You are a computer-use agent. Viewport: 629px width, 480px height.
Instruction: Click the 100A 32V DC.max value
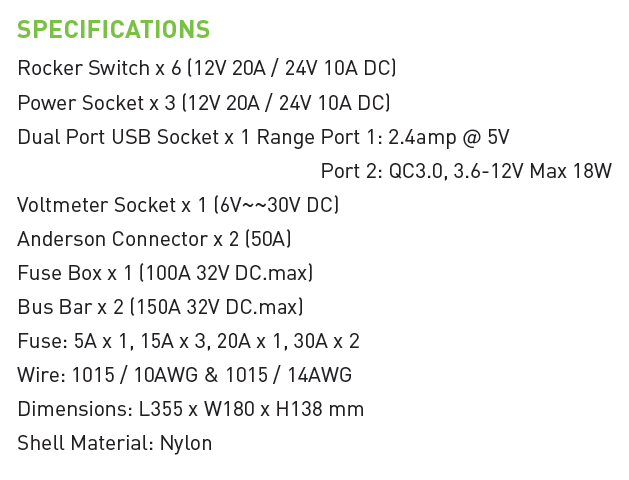[226, 273]
